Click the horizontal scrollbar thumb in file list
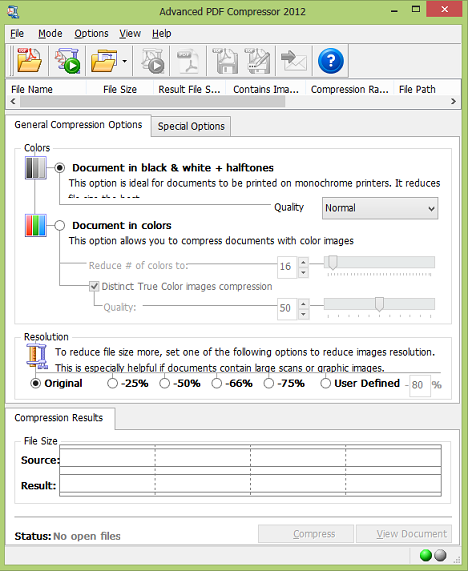Screen dimensions: 468x571 153,102
